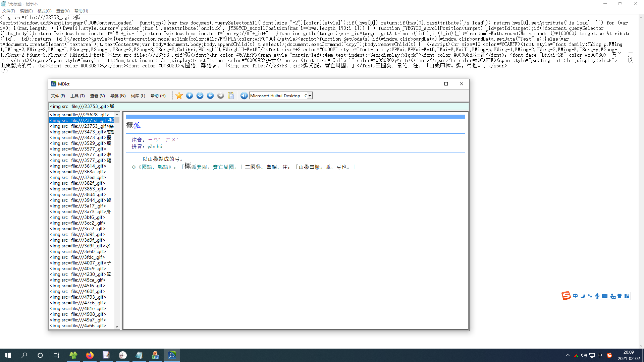Go to previous entry with up arrow

pyautogui.click(x=190, y=96)
